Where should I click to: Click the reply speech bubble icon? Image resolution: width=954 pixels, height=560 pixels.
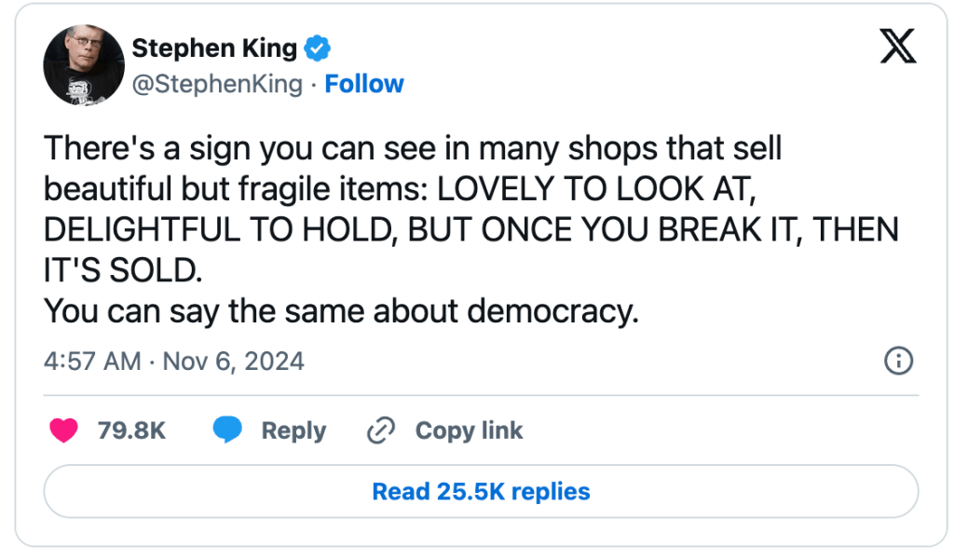(227, 430)
